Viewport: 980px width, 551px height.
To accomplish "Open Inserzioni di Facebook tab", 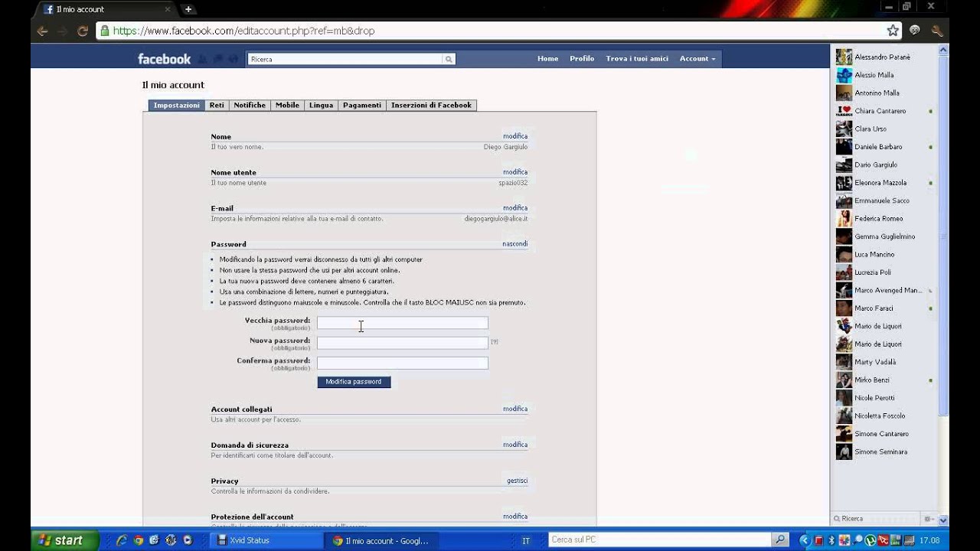I will click(x=431, y=105).
